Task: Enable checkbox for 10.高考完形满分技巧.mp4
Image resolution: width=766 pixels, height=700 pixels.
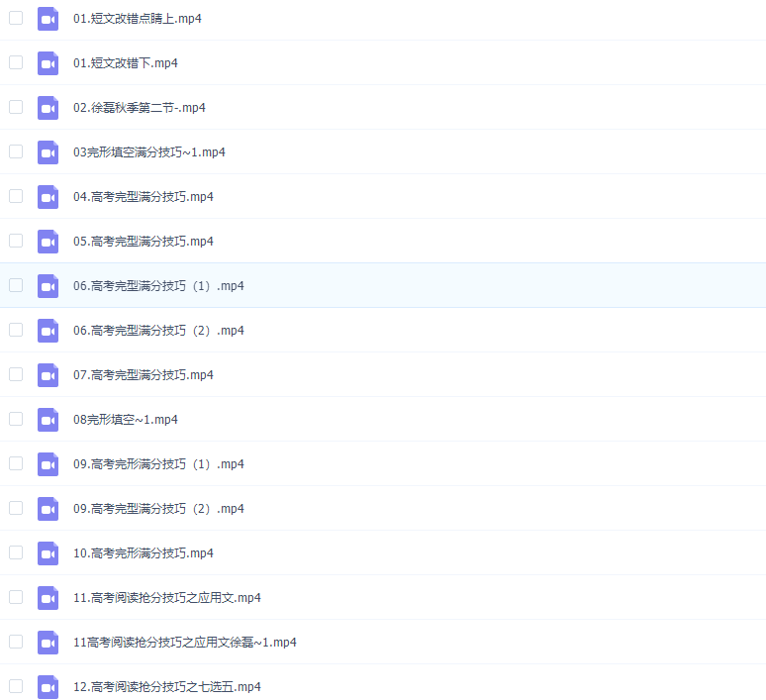Action: 16,552
